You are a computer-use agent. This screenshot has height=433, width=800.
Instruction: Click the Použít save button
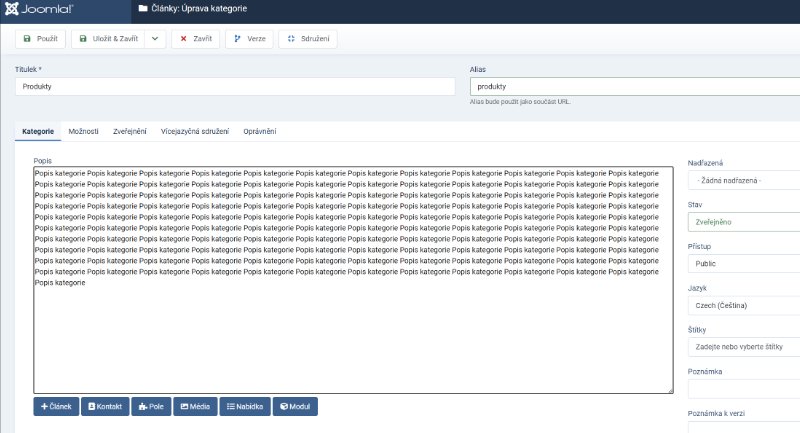pos(40,39)
